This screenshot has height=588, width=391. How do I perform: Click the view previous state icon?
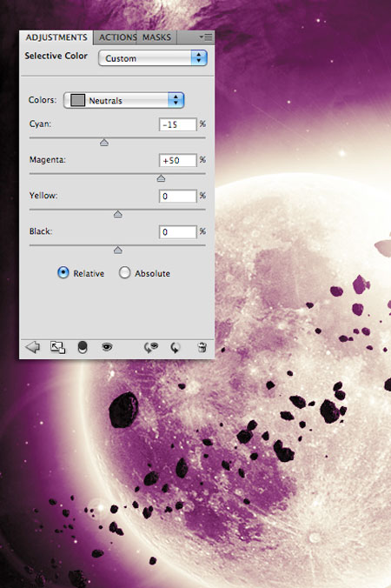click(x=151, y=347)
